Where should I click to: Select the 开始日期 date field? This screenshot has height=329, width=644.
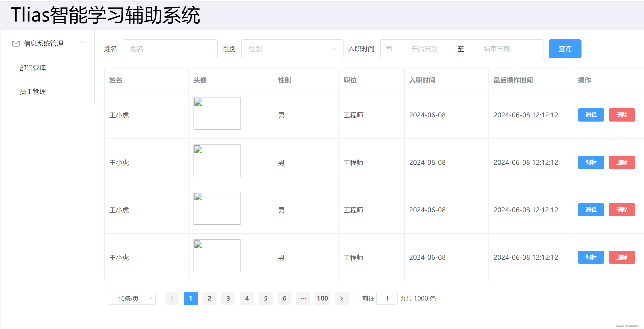[424, 49]
